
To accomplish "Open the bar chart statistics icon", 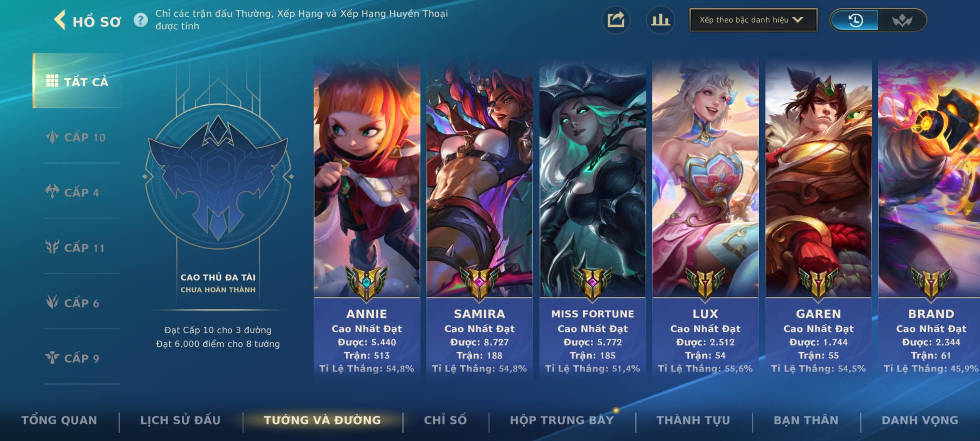I will coord(660,20).
